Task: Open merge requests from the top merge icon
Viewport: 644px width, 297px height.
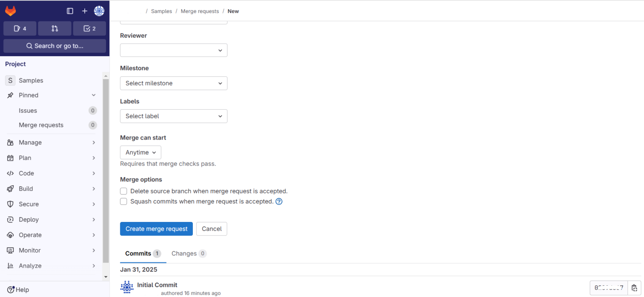Action: pos(54,28)
